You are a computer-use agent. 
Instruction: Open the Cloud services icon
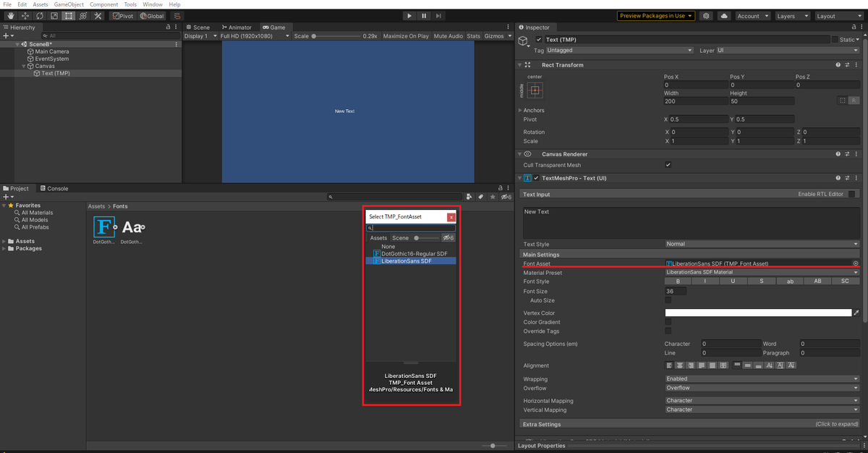[725, 16]
